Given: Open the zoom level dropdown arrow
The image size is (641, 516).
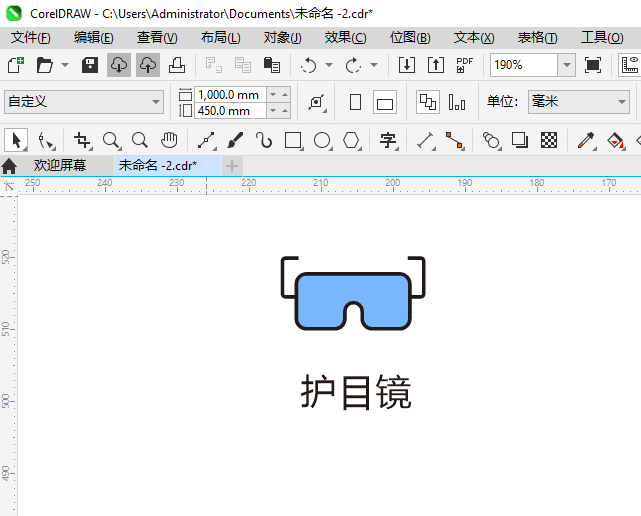Looking at the screenshot, I should coord(567,65).
